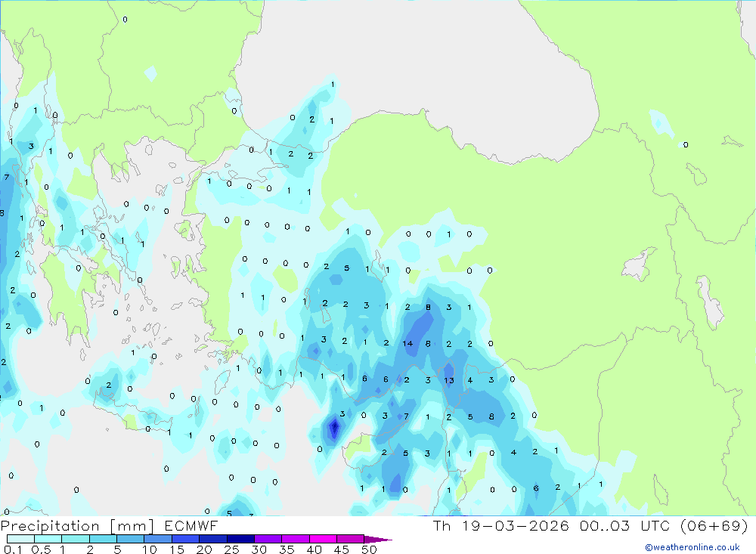
Task: Click the 'Precipitation [mm]' title text
Action: [x=77, y=526]
